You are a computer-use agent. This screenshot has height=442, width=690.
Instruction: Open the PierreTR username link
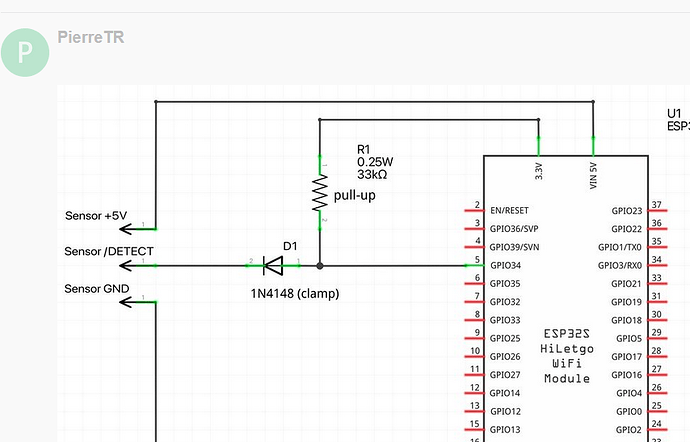(91, 37)
